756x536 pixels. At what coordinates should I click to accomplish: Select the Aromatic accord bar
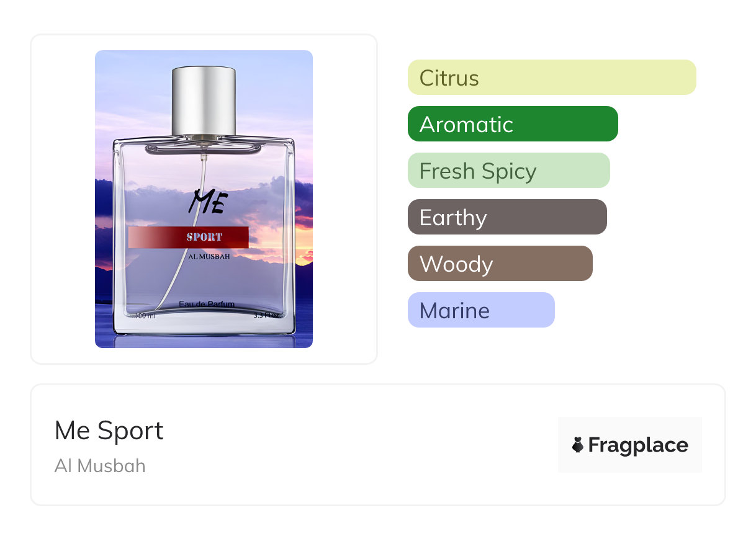(x=513, y=124)
